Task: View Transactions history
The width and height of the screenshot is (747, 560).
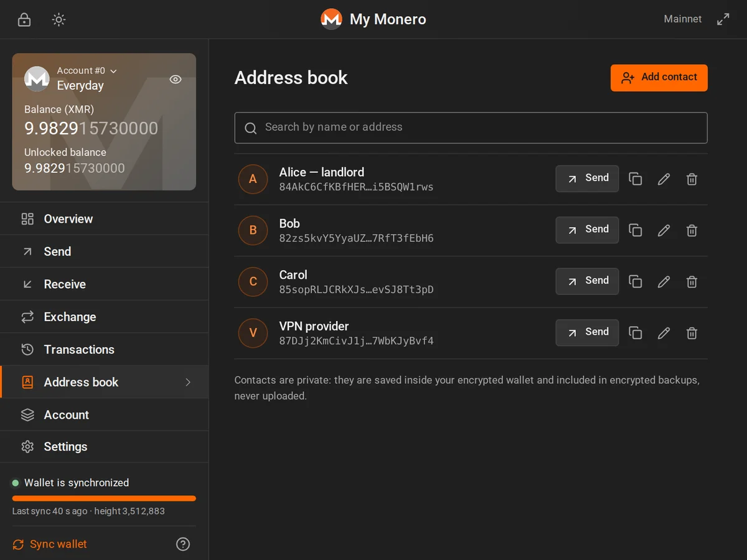Action: click(x=105, y=350)
